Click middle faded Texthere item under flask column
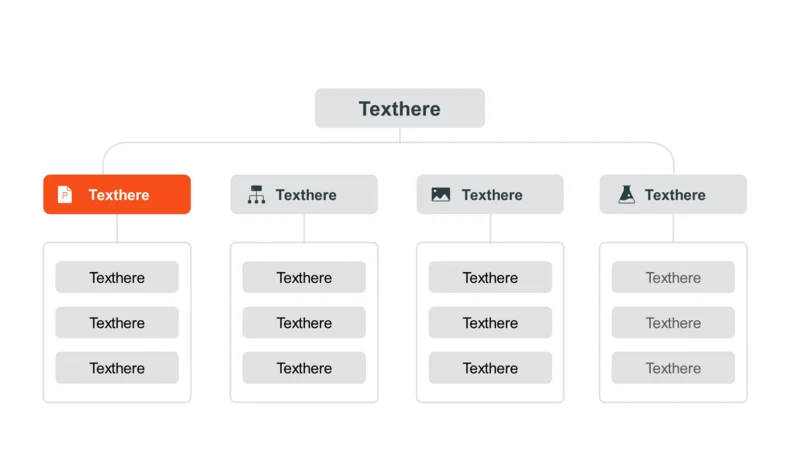 673,322
